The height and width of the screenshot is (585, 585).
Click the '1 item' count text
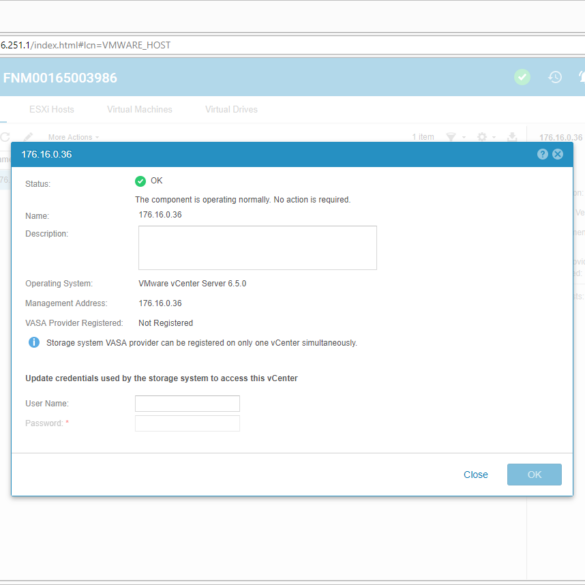click(423, 137)
